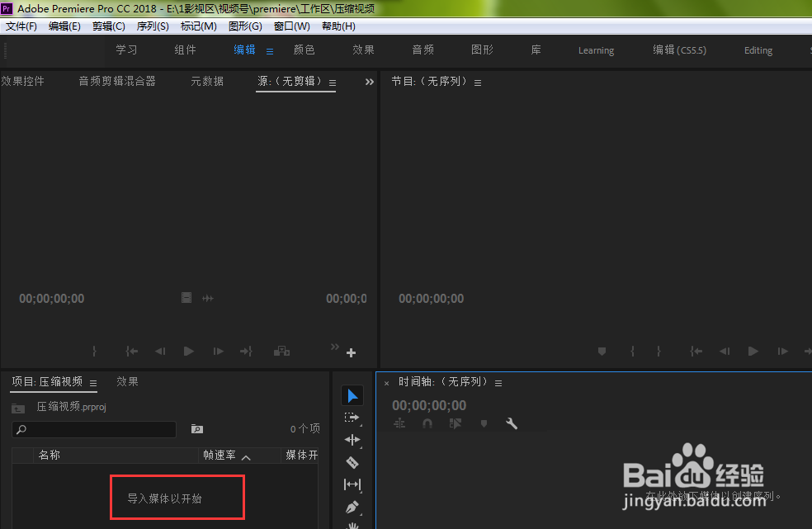This screenshot has width=812, height=529.
Task: Play in Program monitor
Action: (x=753, y=352)
